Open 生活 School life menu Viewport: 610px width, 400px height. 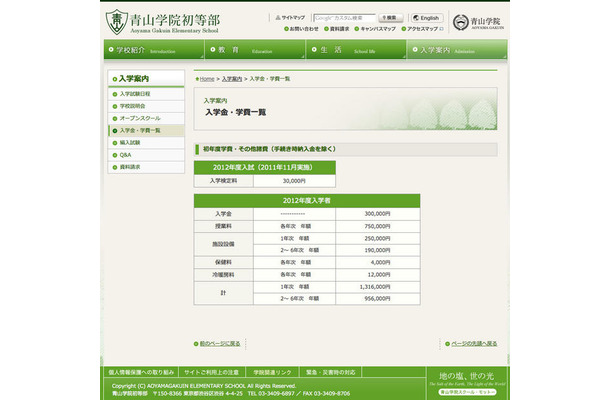[x=356, y=50]
